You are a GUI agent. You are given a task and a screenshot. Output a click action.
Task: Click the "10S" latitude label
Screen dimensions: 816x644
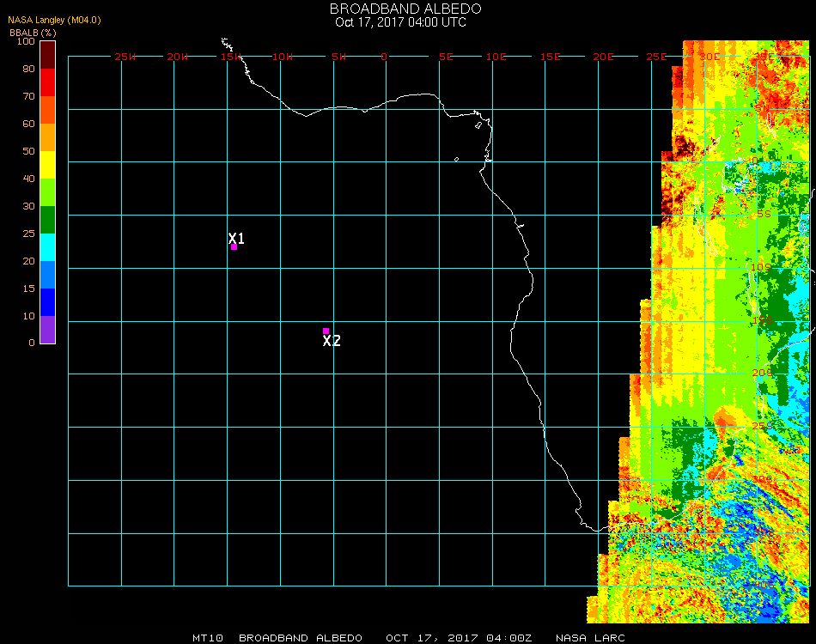pyautogui.click(x=761, y=267)
